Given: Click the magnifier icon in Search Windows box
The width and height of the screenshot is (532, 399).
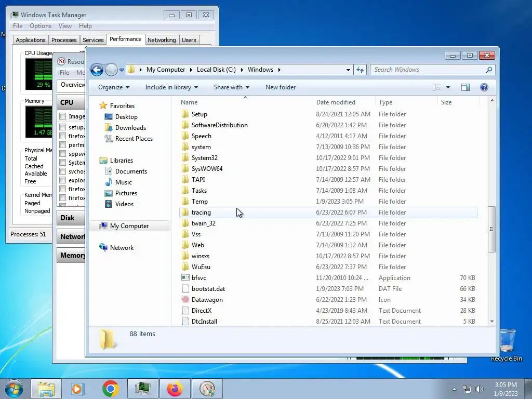Looking at the screenshot, I should click(x=489, y=70).
